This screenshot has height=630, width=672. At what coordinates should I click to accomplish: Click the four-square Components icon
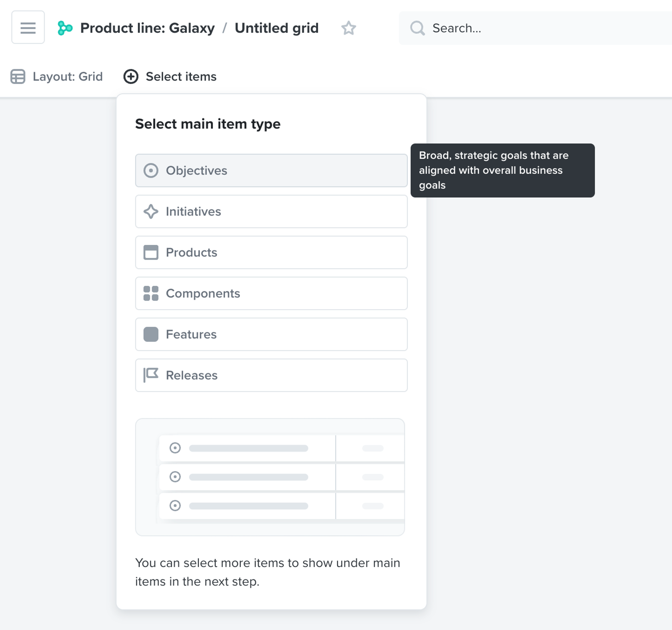pyautogui.click(x=151, y=293)
